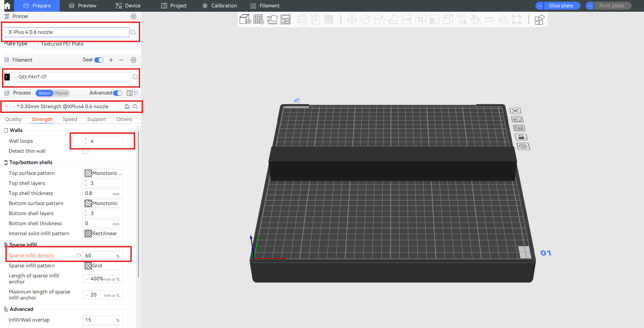Open the Lock plate icon beside the build plate

click(x=521, y=137)
